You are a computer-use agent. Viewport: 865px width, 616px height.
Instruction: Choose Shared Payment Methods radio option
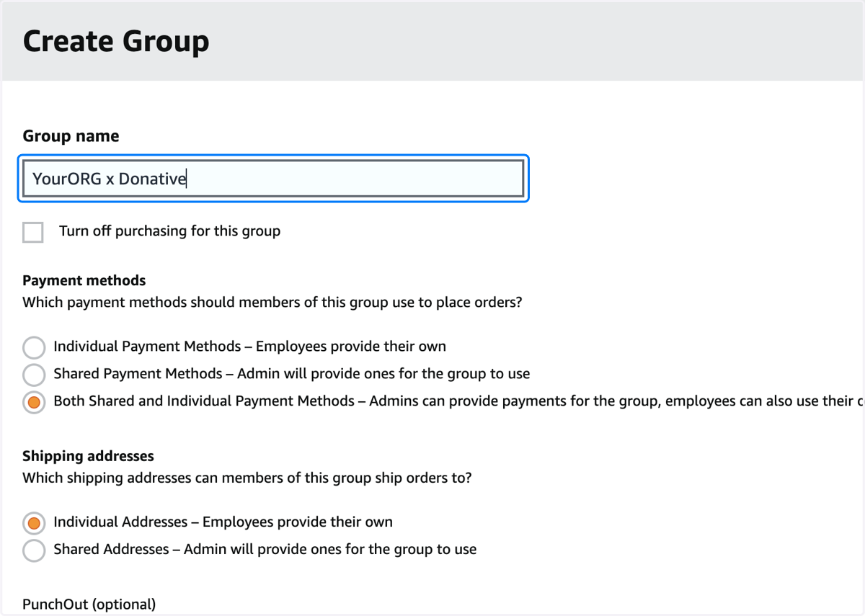[x=34, y=375]
